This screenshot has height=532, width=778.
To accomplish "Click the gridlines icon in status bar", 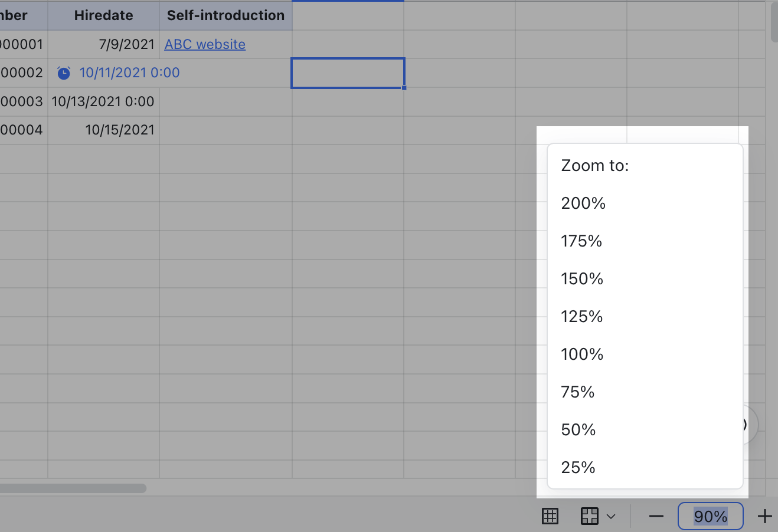I will click(550, 516).
